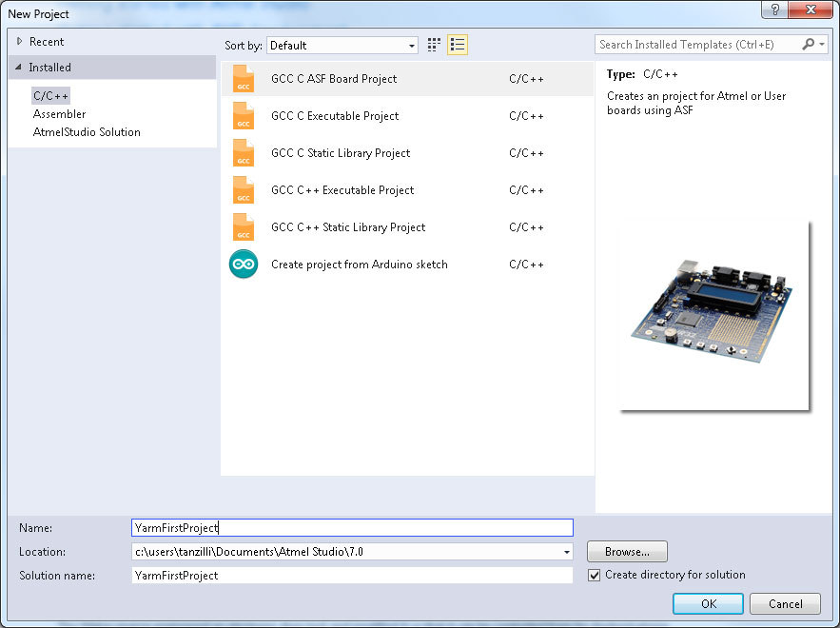
Task: Select 'GCC C ASF Board Project' text
Action: coord(334,79)
